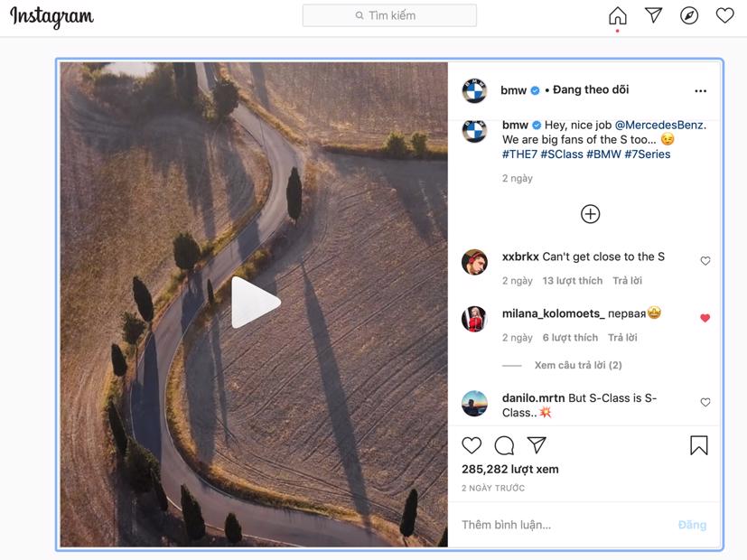
Task: Share post using paper plane icon below comments
Action: click(x=537, y=445)
